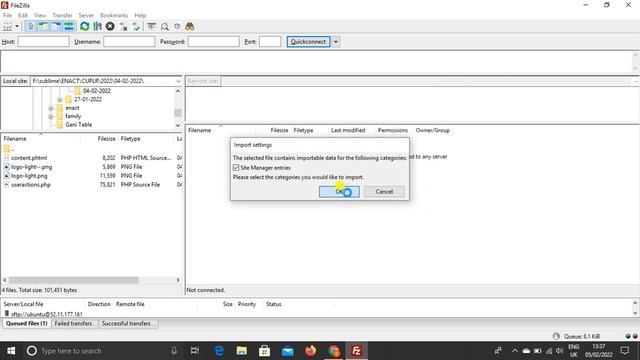Viewport: 640px width, 360px height.
Task: Open File Explorer from taskbar
Action: click(242, 351)
